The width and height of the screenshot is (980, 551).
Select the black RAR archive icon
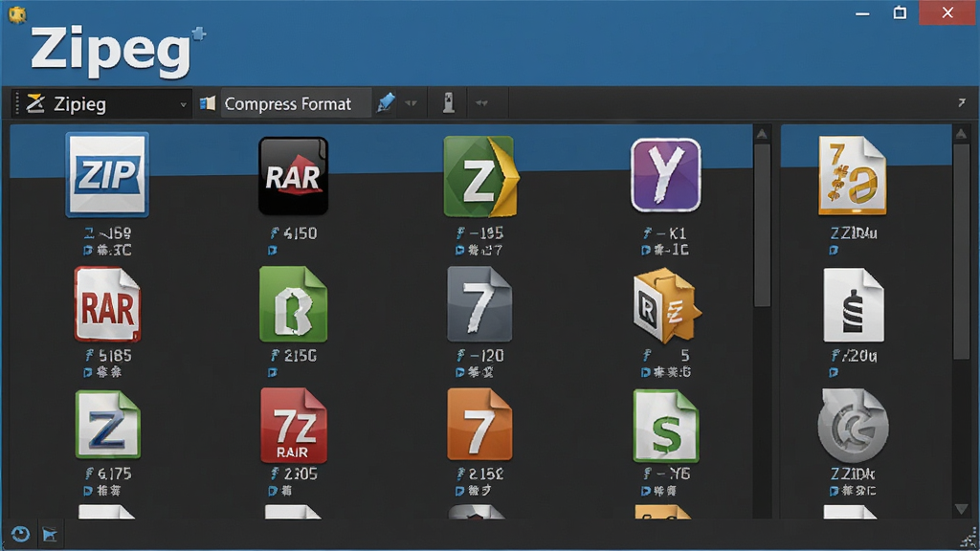point(293,176)
